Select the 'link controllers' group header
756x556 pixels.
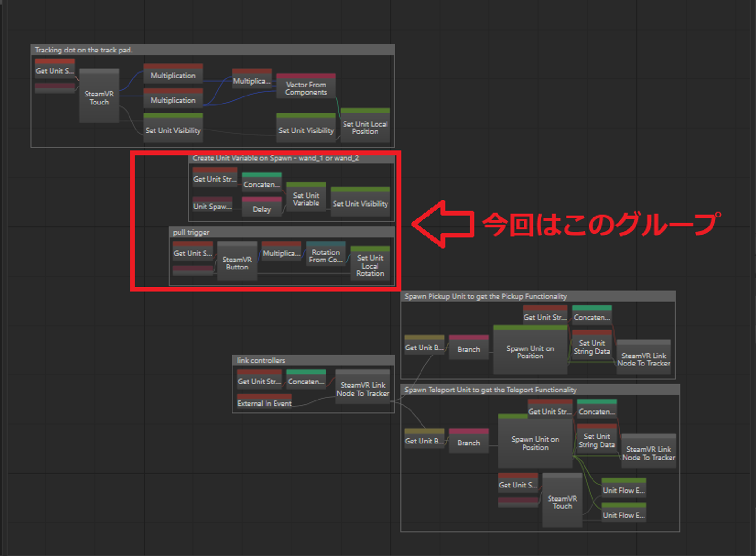pos(313,360)
